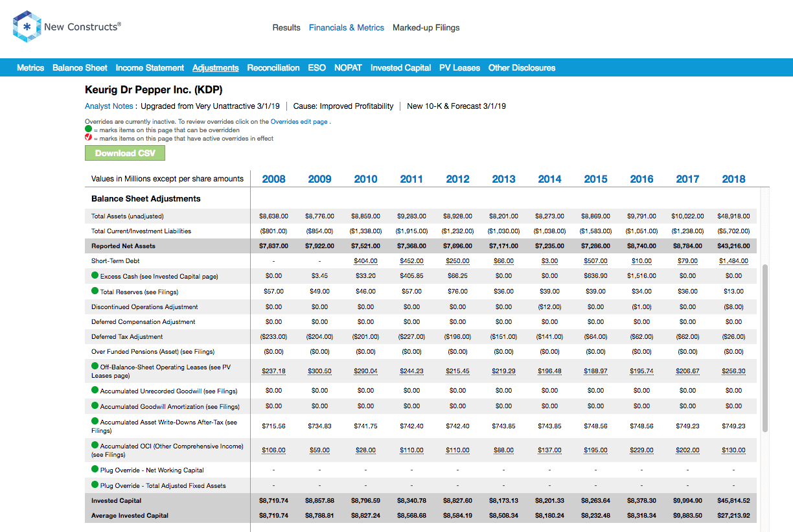The width and height of the screenshot is (793, 532).
Task: Click the $27,213.92 Average Invested Capital value
Action: coord(734,516)
